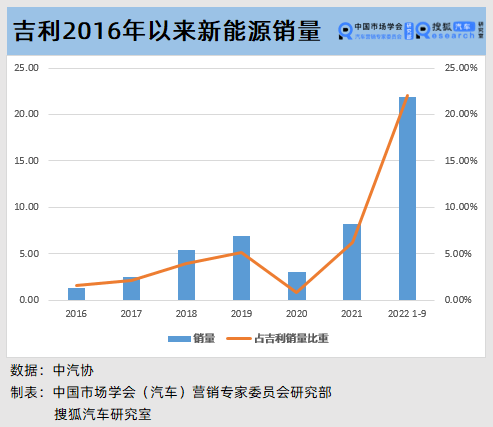Click the 0.00 left axis value
493x427 pixels.
click(x=29, y=300)
